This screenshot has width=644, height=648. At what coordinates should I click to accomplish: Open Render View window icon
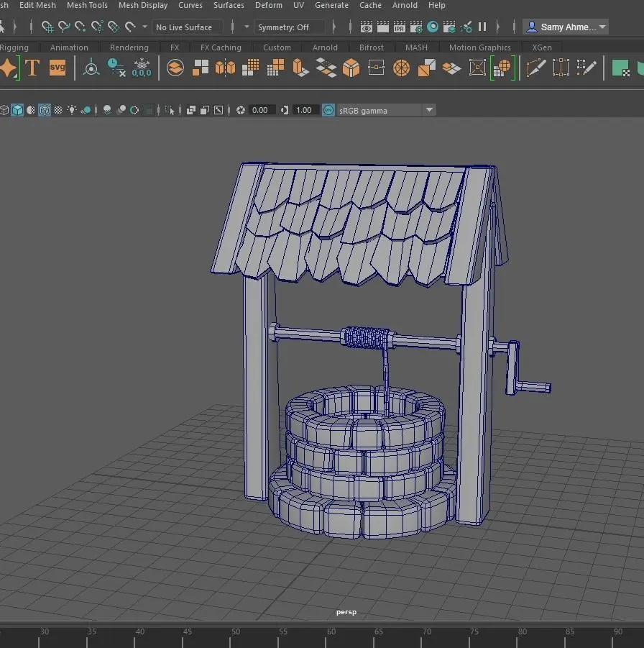pos(366,27)
